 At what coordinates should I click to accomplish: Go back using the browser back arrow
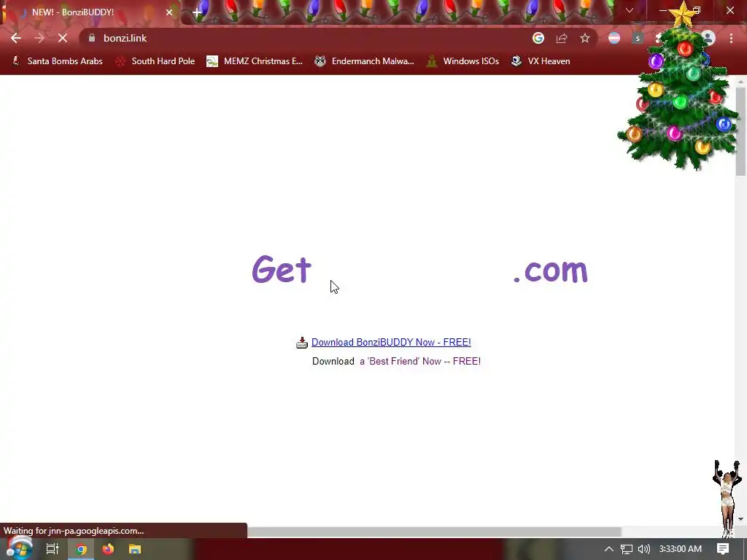[16, 38]
